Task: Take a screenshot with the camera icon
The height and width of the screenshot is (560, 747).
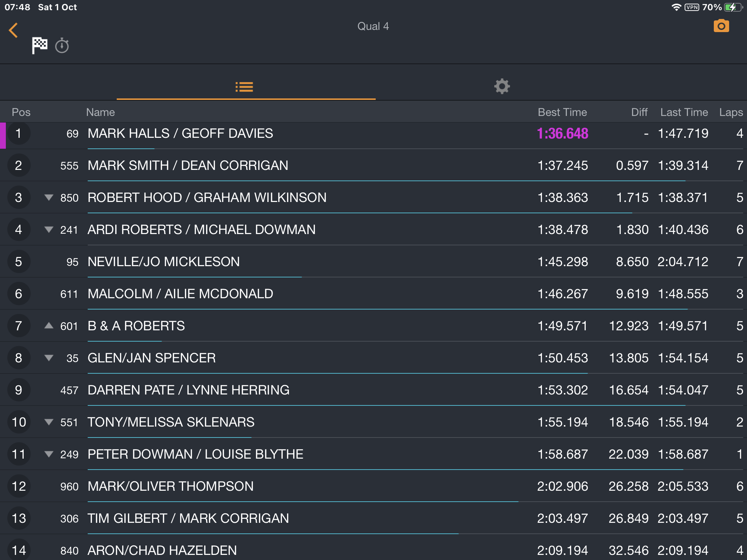Action: coord(721,26)
